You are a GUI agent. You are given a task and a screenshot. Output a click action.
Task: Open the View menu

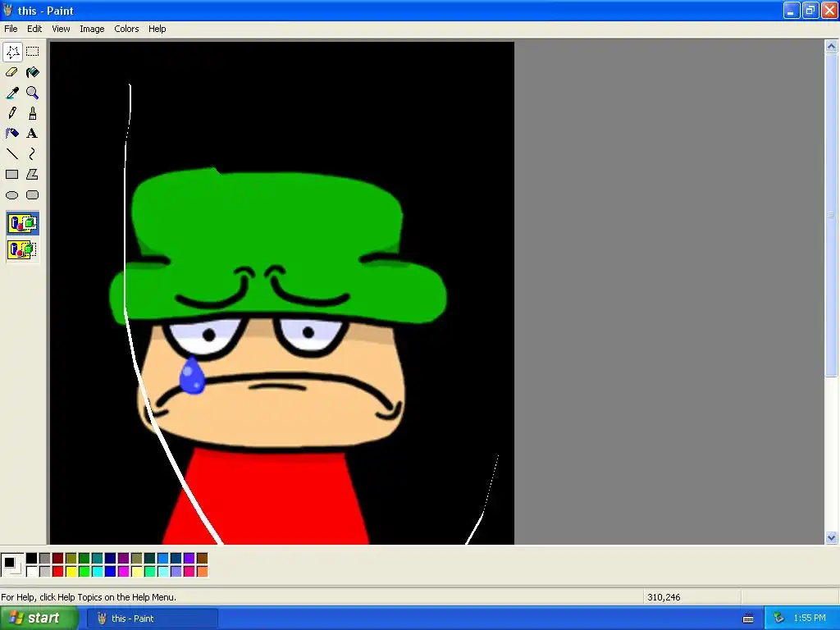point(61,29)
